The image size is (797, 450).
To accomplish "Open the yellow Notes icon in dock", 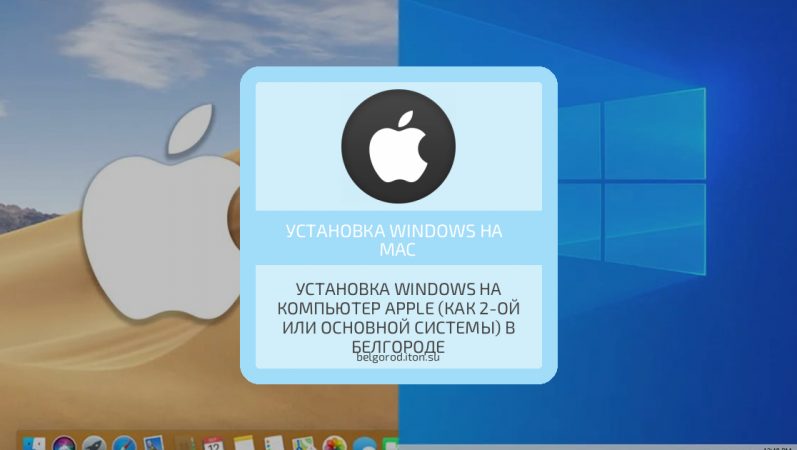I will [243, 443].
